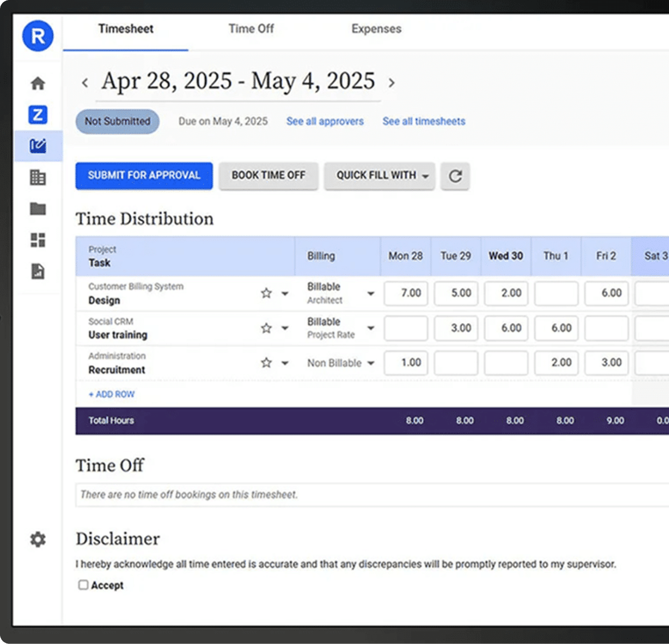The image size is (669, 644).
Task: Tick the Accept disclaimer checkbox
Action: 83,585
